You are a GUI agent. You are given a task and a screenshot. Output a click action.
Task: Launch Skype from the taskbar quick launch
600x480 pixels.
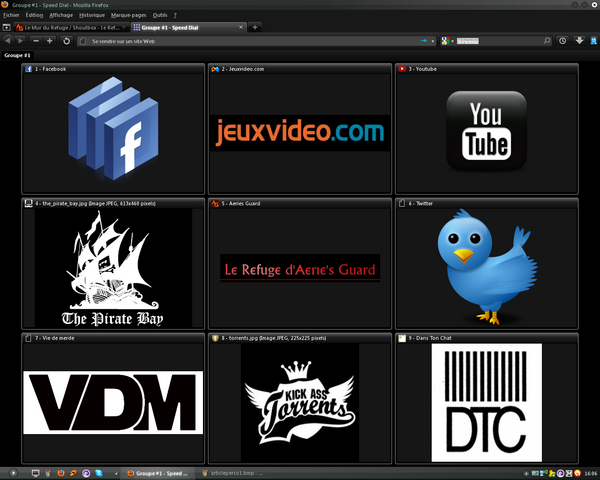pos(99,473)
